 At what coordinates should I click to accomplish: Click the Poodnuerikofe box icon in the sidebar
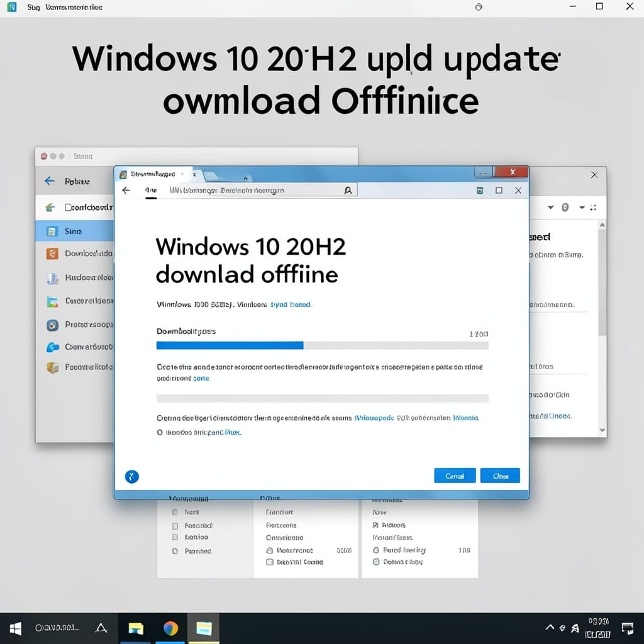click(x=52, y=367)
